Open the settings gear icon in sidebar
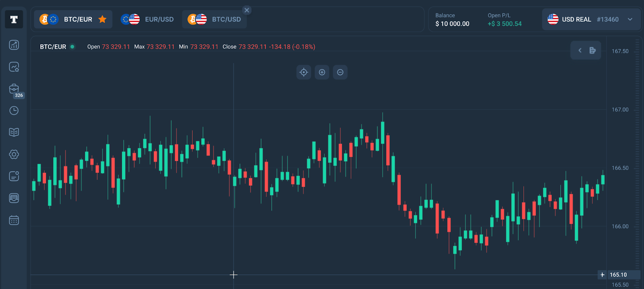This screenshot has width=644, height=289. [x=14, y=154]
